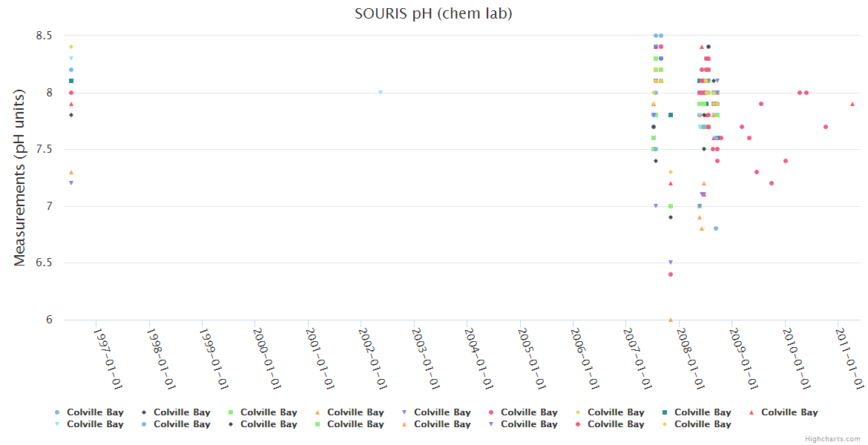Click the pink circle data point at pH 6.4

(x=671, y=274)
